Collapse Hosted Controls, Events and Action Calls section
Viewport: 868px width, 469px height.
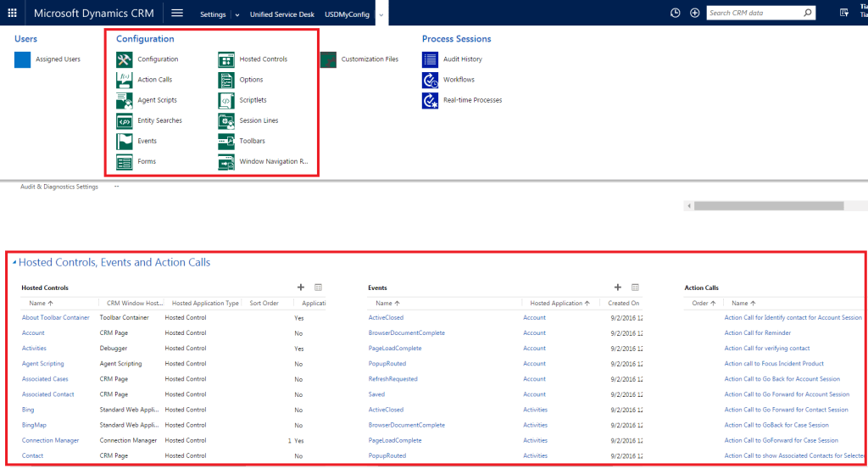click(14, 262)
